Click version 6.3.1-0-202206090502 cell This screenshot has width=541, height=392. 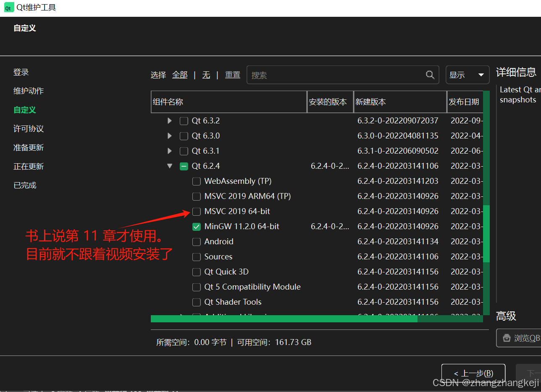point(398,151)
